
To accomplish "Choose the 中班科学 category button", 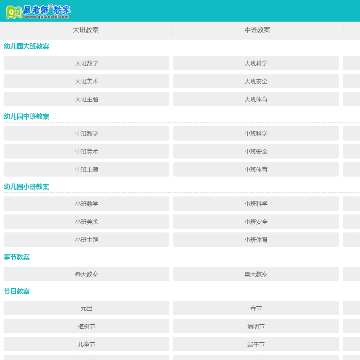I will 256,133.
